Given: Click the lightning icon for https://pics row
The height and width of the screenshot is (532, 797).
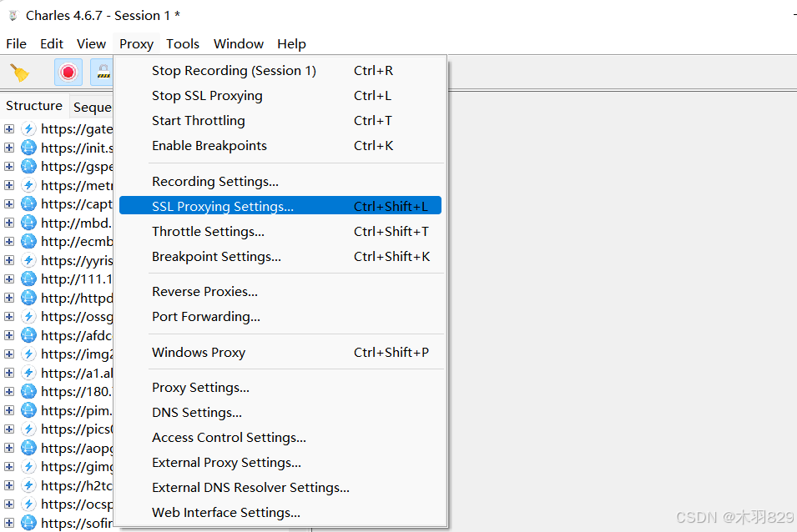Looking at the screenshot, I should pyautogui.click(x=29, y=429).
